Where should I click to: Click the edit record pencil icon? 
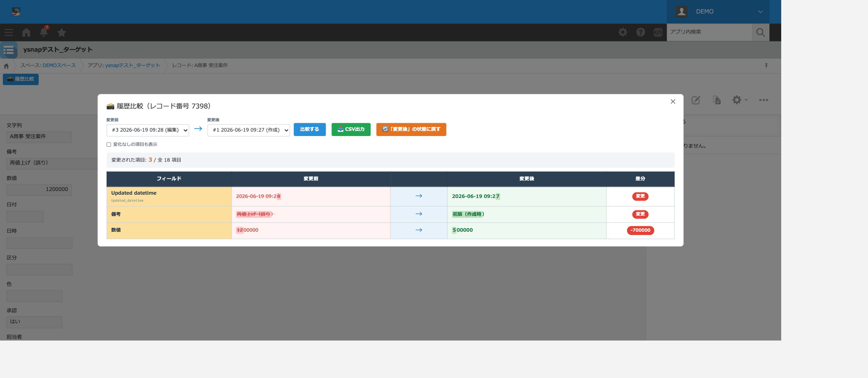point(696,100)
